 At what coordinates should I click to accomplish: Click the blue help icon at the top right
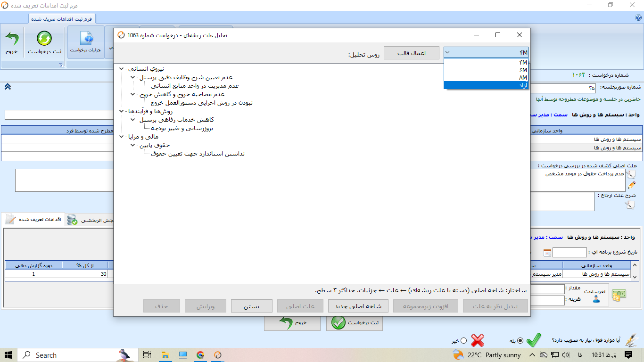point(638,18)
